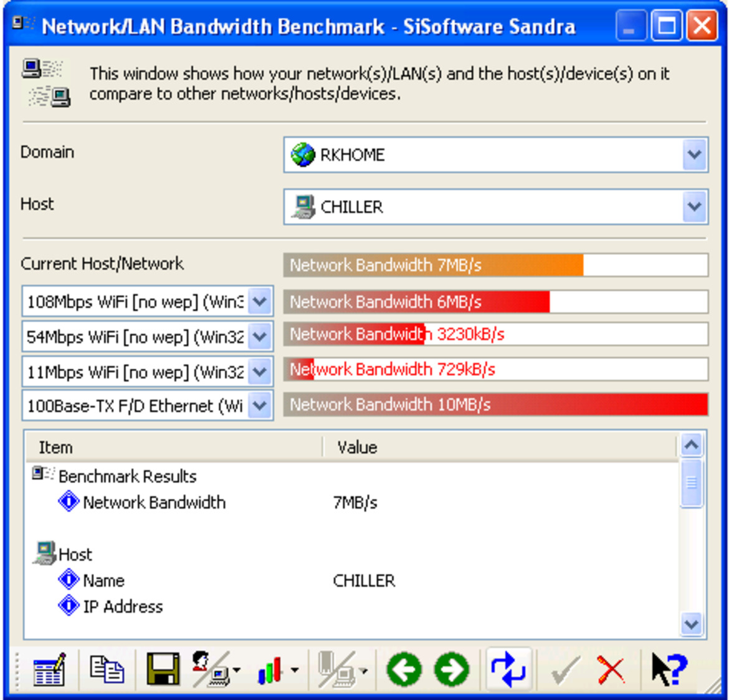Click the CHILLER value cell
Screen dimensions: 729x700
[x=364, y=580]
